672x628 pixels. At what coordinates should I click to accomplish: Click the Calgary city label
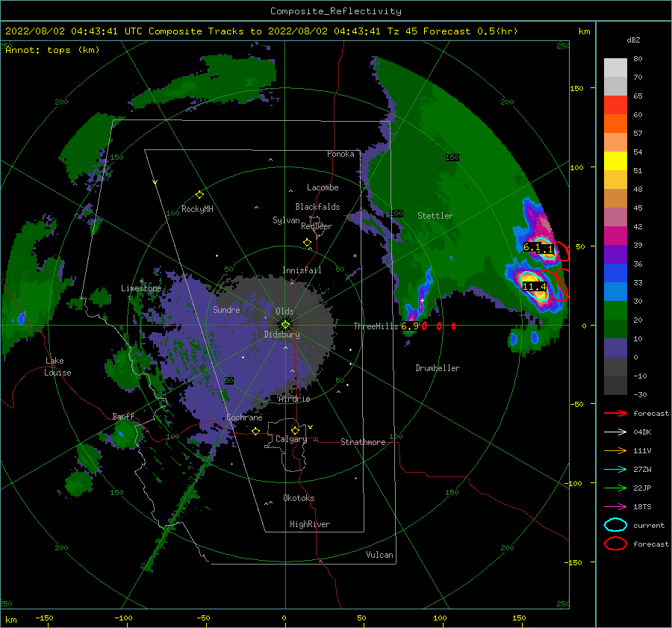(291, 439)
